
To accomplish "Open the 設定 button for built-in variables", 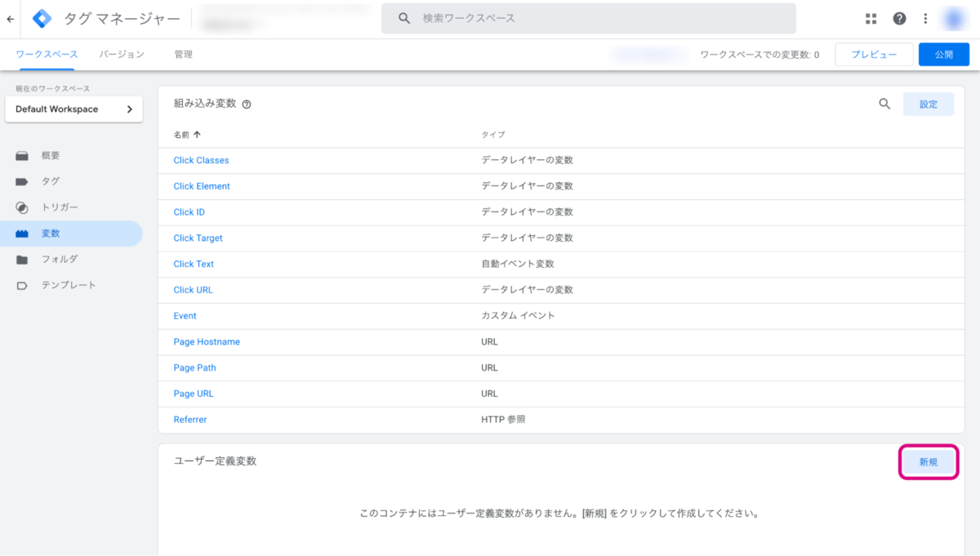I will coord(929,105).
